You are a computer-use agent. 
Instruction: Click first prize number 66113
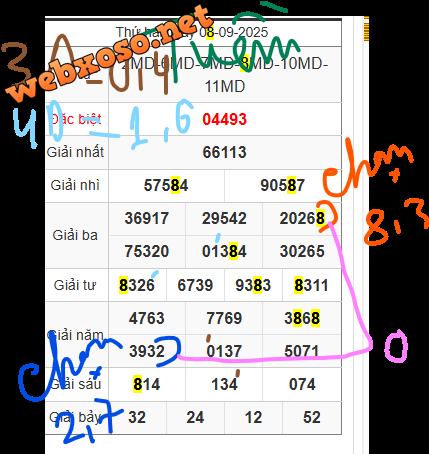tap(224, 152)
